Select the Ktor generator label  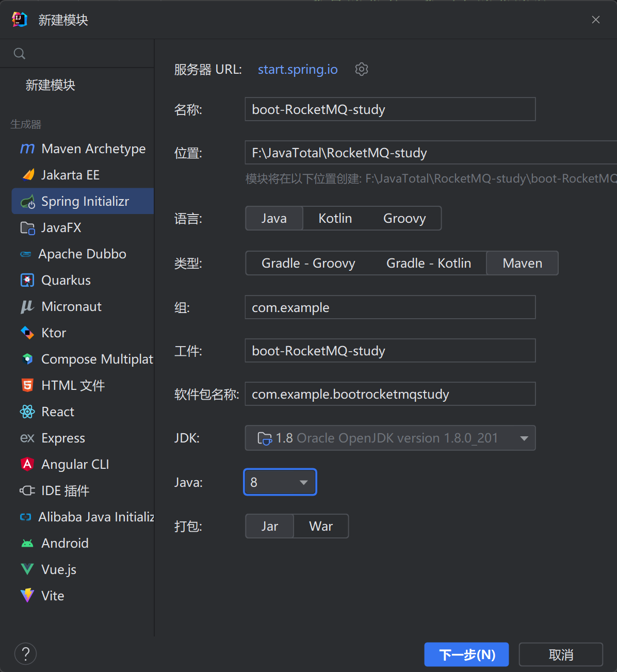click(54, 333)
